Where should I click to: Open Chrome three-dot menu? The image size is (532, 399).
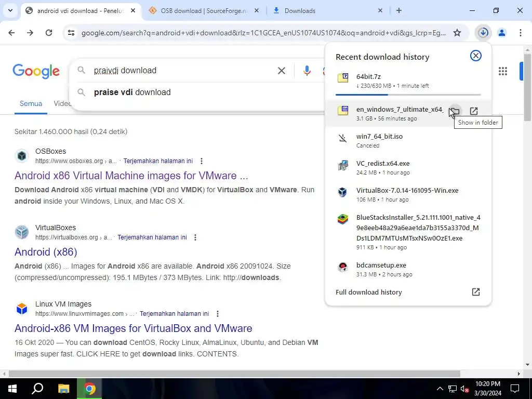pos(520,33)
